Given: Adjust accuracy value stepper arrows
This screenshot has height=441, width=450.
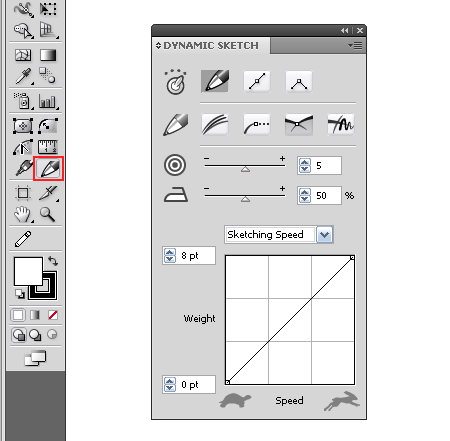Looking at the screenshot, I should [x=305, y=165].
